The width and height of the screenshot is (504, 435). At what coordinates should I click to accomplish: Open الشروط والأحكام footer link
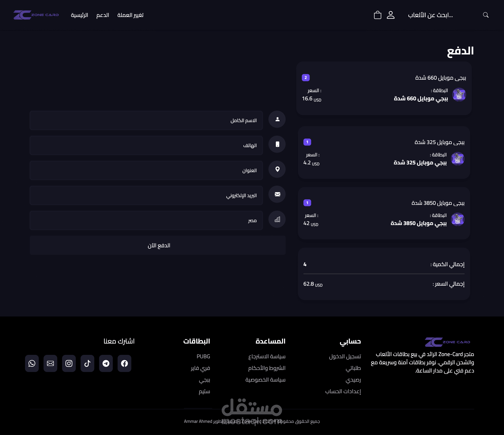267,368
